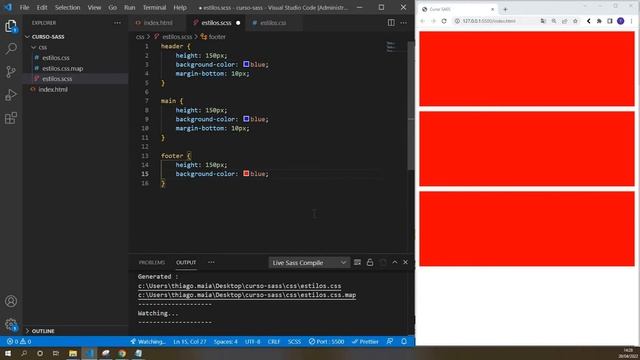Screen dimensions: 640x360
Task: Open generated estilos.css.map path link in output
Action: coord(247,295)
